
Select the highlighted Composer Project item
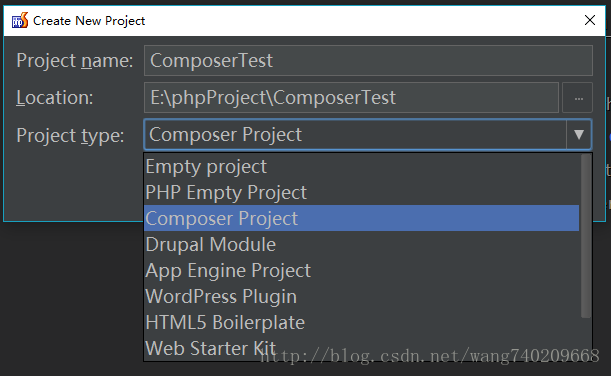click(362, 218)
